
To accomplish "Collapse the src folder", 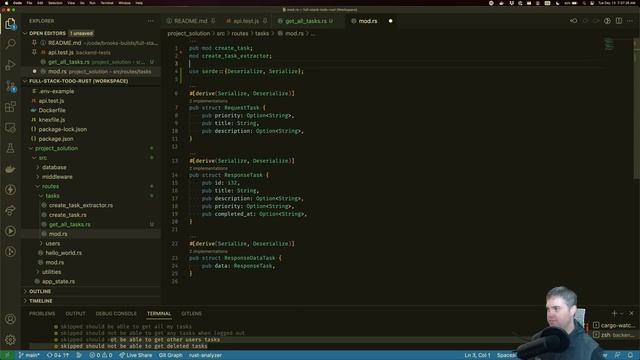I will (34, 158).
